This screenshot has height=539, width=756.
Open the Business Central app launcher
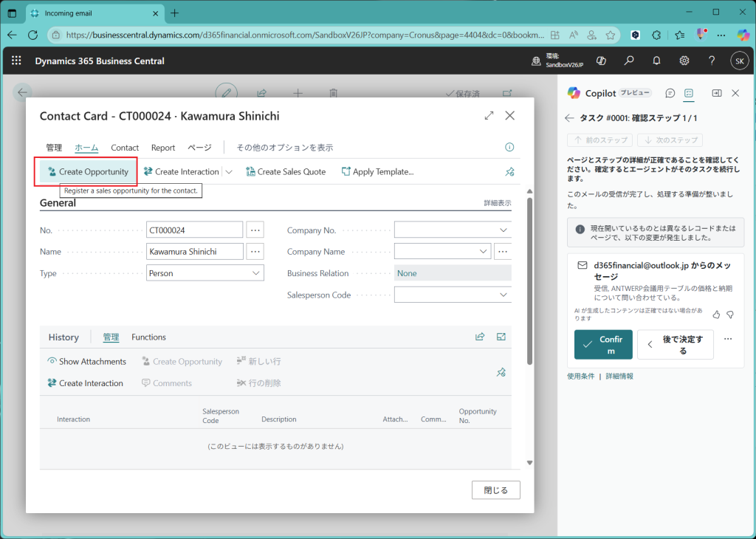pyautogui.click(x=16, y=61)
